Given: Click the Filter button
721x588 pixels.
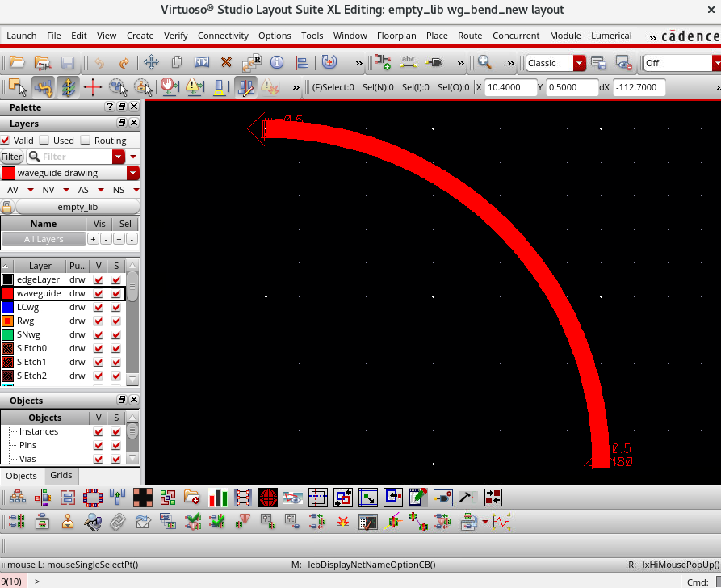Looking at the screenshot, I should (x=11, y=157).
